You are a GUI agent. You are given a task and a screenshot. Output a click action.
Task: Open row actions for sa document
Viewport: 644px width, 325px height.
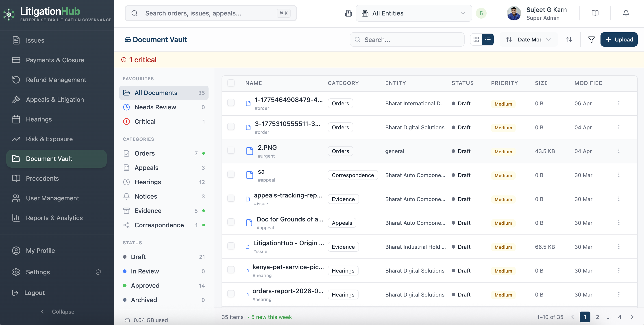point(619,175)
